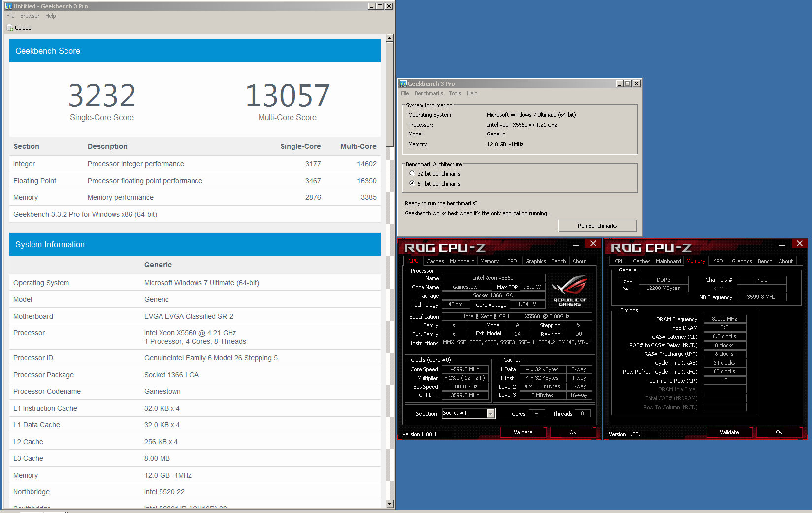Click the Memory performance score row
Image resolution: width=812 pixels, height=513 pixels.
(x=195, y=197)
